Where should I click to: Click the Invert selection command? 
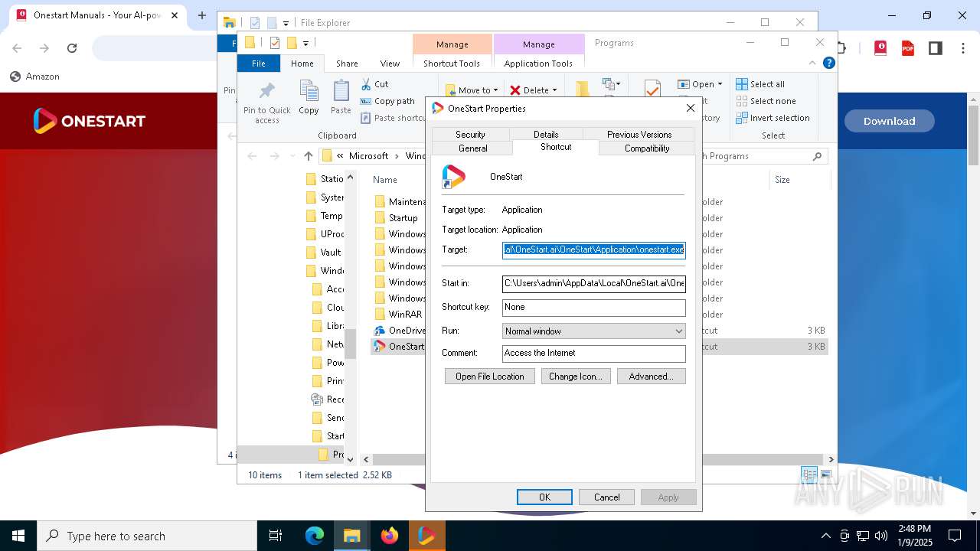coord(773,118)
